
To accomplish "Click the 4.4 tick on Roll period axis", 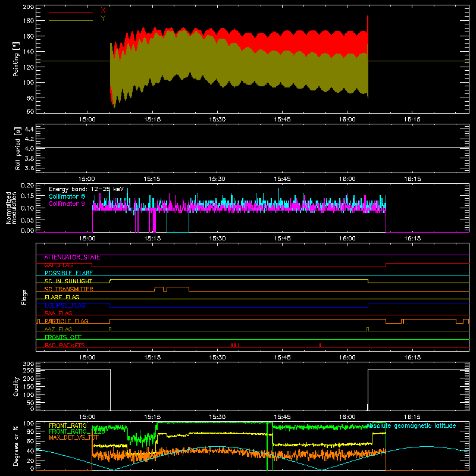I will click(x=29, y=129).
